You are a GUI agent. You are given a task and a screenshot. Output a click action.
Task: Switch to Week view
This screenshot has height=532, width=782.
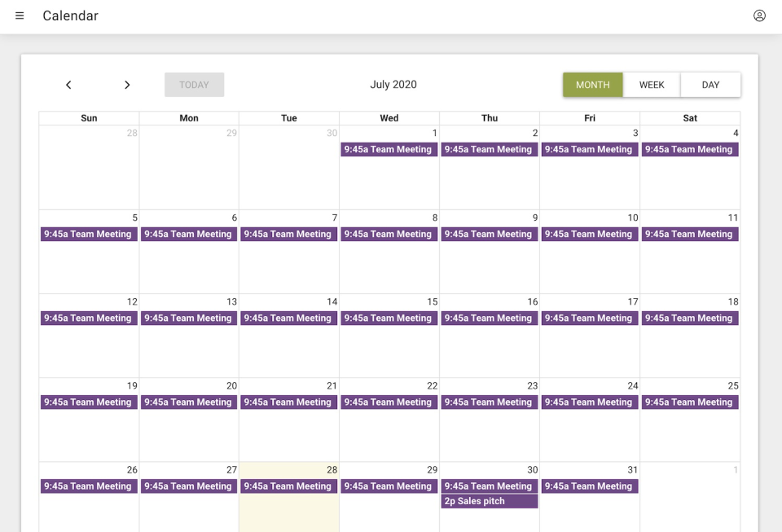[652, 85]
